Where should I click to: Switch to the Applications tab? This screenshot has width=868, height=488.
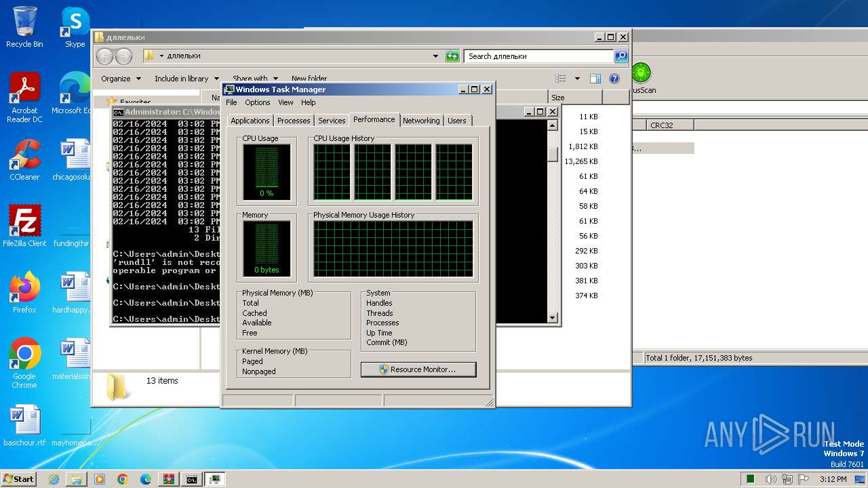250,121
